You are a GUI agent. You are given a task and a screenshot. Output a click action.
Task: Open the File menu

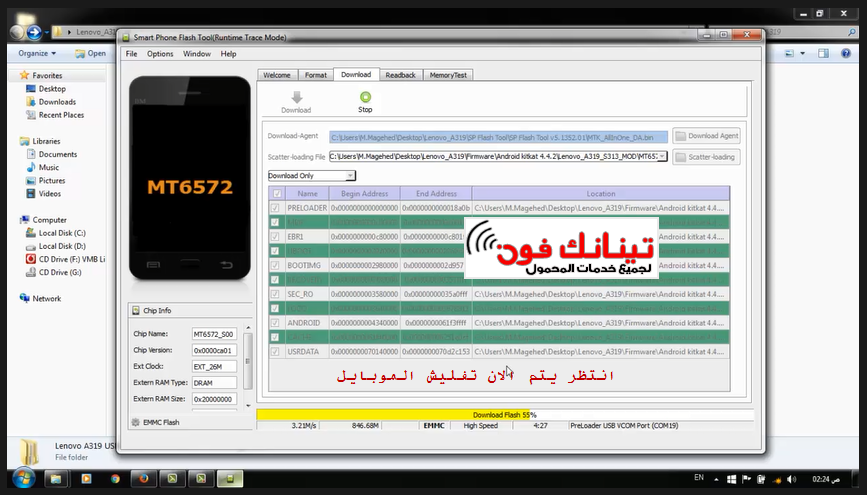click(x=131, y=54)
